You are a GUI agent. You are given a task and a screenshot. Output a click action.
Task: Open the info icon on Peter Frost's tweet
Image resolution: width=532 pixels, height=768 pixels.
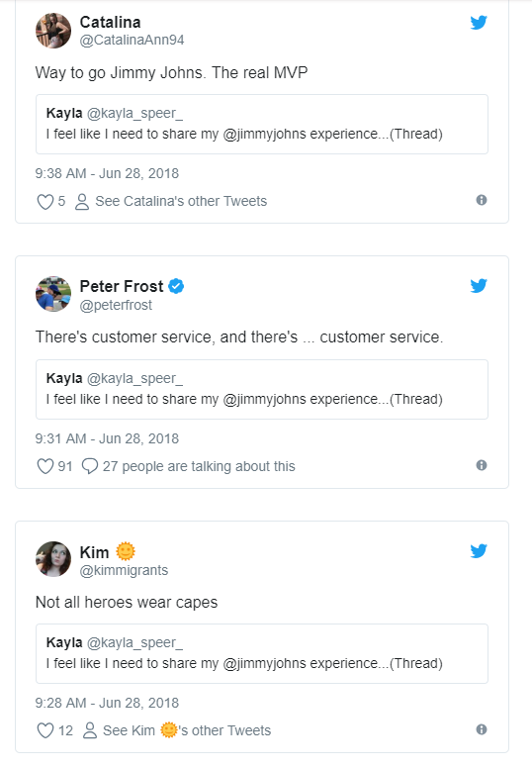coord(482,465)
